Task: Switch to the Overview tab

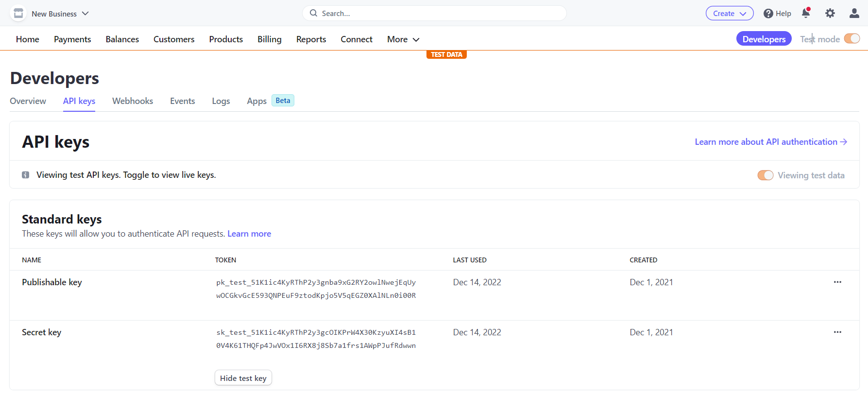Action: tap(28, 101)
